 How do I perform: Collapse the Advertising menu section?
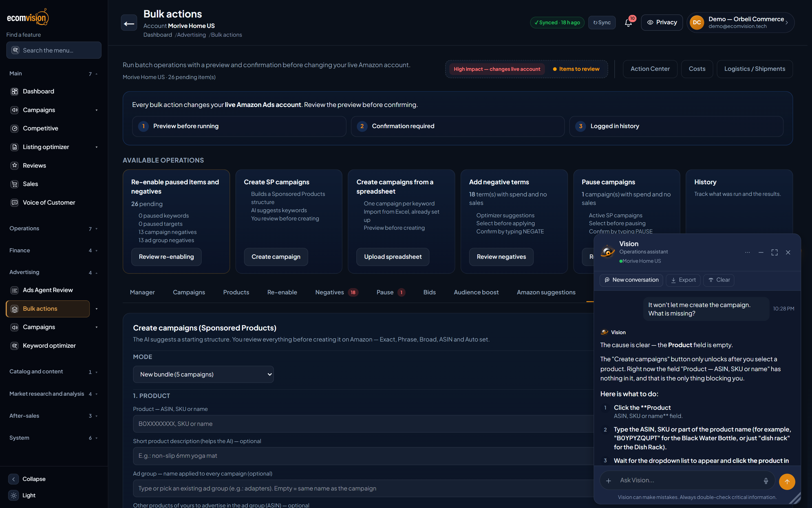point(54,272)
